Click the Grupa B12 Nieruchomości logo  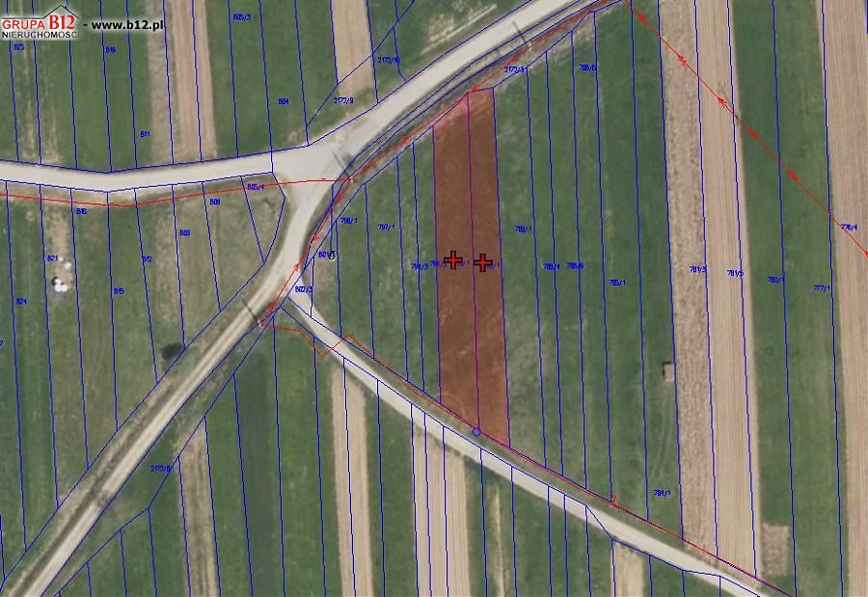point(40,22)
